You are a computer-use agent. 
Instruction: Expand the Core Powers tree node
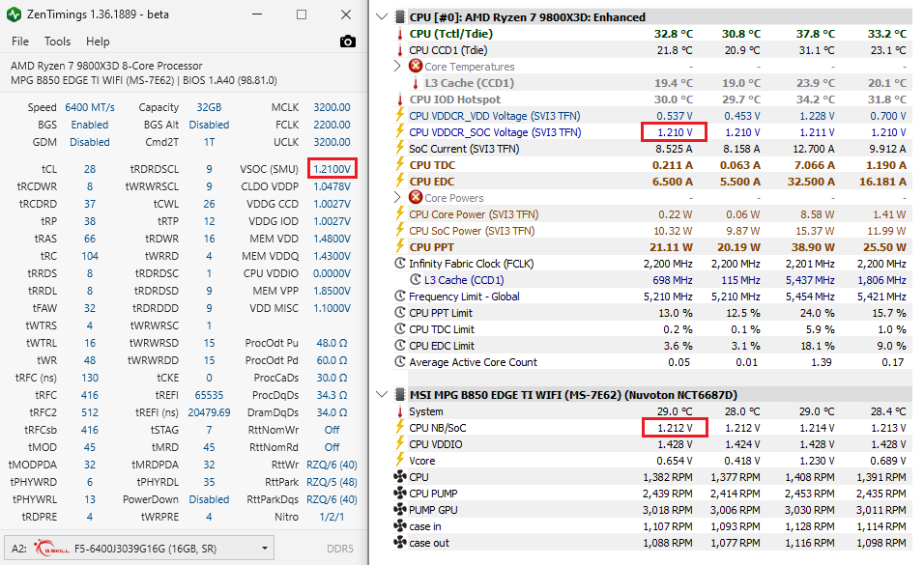(x=397, y=198)
